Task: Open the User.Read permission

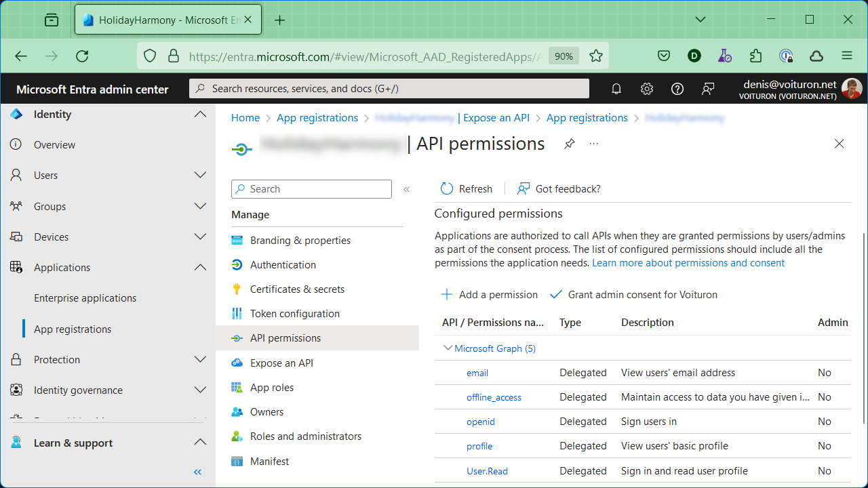Action: tap(487, 471)
